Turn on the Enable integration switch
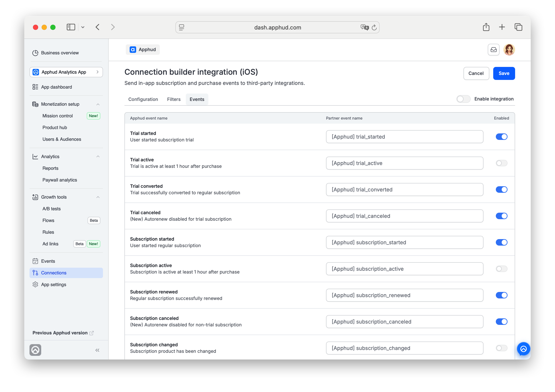The image size is (555, 392). coord(463,99)
